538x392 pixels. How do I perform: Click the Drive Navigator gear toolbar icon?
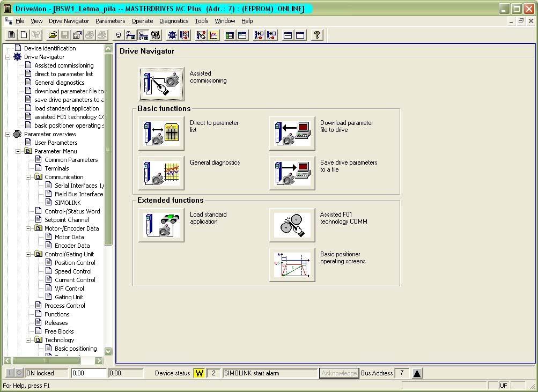(x=172, y=35)
